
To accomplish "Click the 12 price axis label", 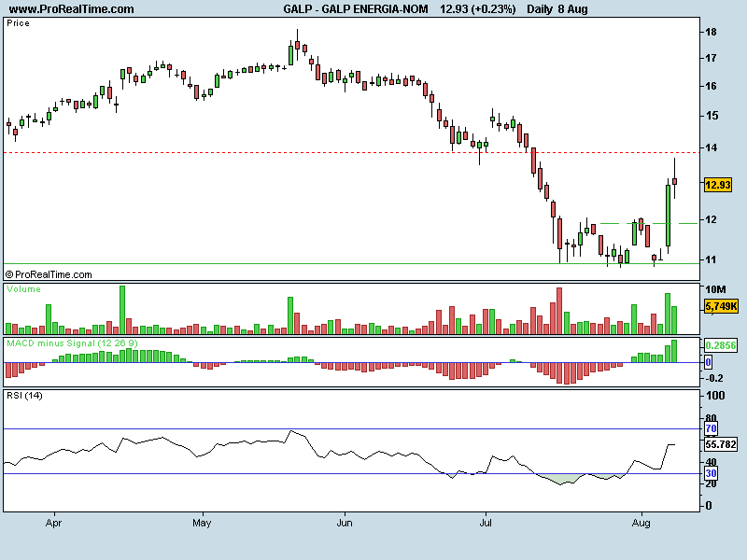I will 711,219.
